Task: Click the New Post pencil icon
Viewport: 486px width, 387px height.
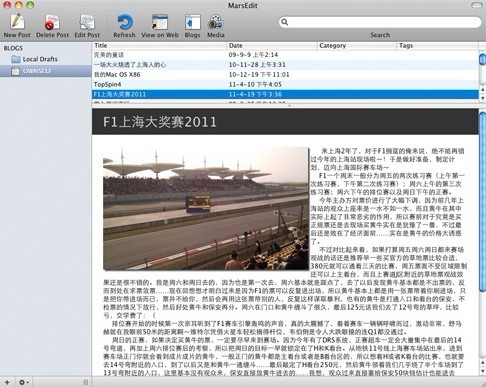Action: point(17,22)
